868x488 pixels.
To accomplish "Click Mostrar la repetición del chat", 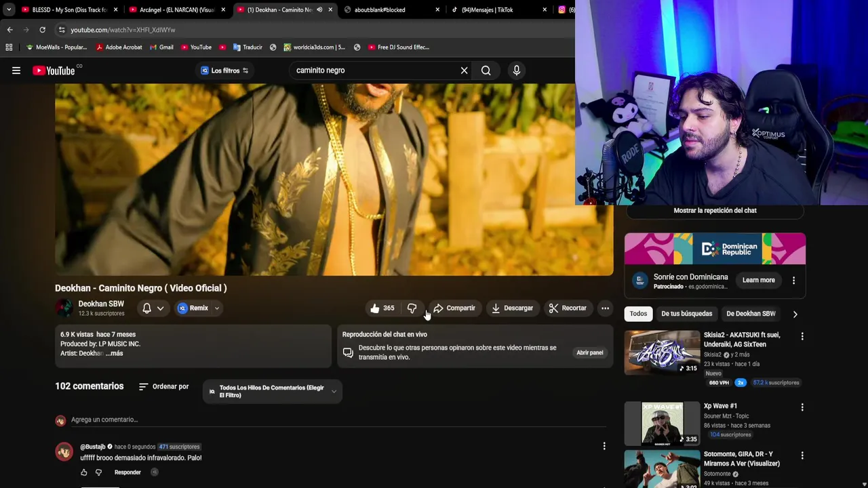I will (715, 211).
